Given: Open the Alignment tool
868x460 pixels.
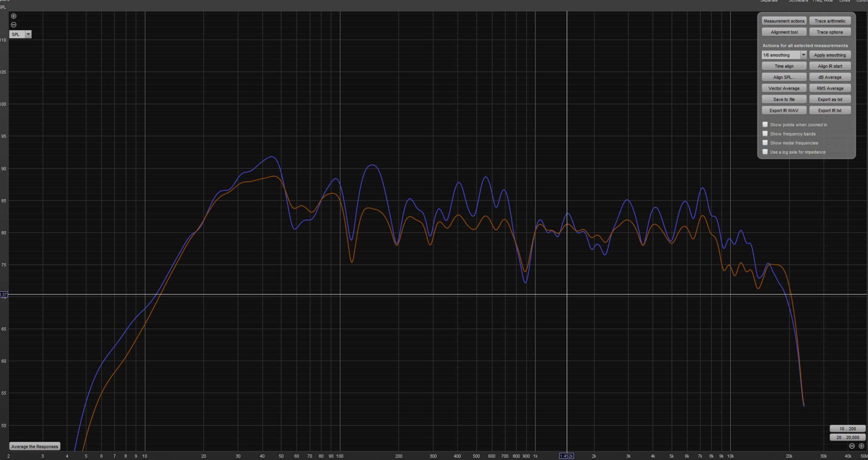Looking at the screenshot, I should [784, 32].
